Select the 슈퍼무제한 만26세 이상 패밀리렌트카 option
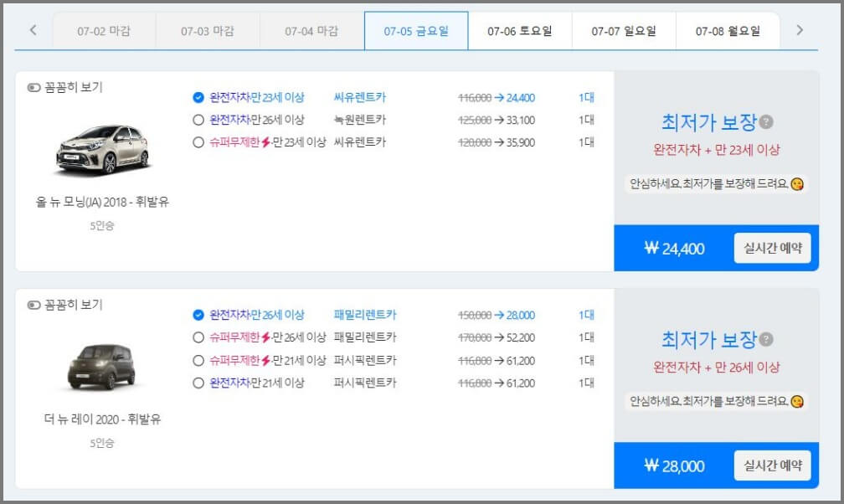 (198, 339)
